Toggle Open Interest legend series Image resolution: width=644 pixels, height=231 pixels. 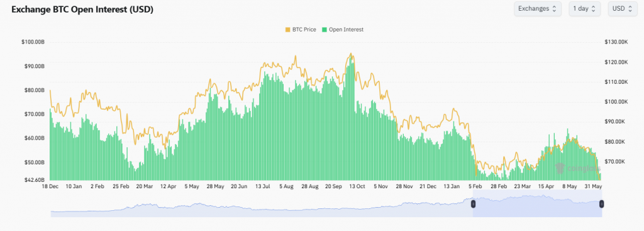point(343,30)
